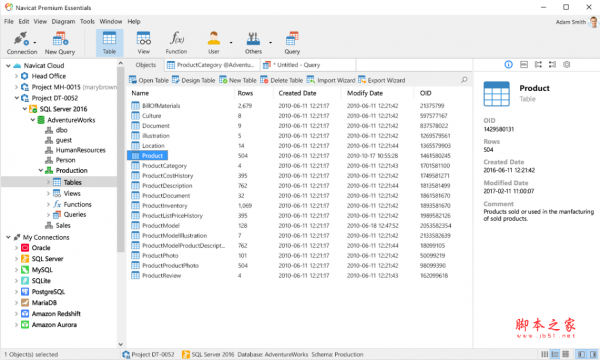Collapse SQL Server 2016 node
Image resolution: width=600 pixels, height=360 pixels.
tap(24, 109)
